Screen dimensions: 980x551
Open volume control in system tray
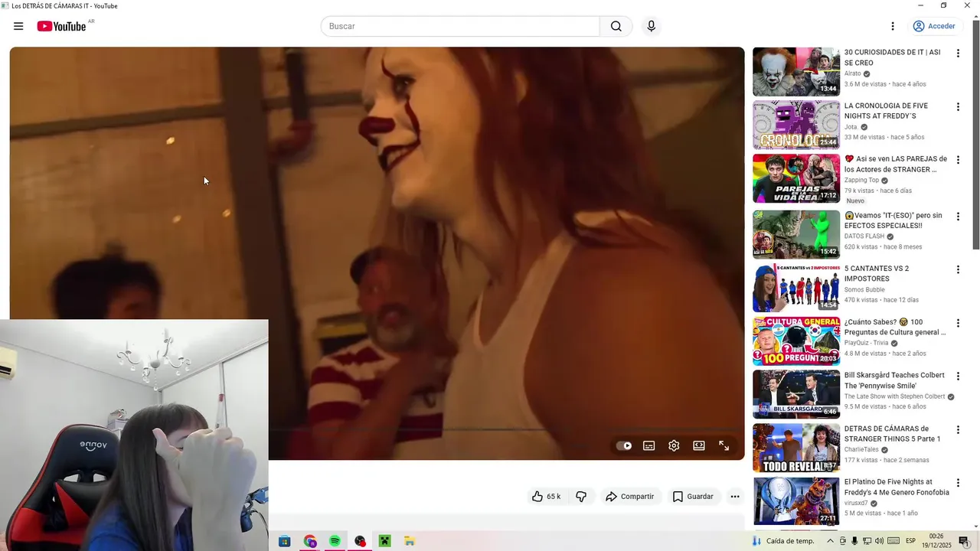pyautogui.click(x=879, y=541)
